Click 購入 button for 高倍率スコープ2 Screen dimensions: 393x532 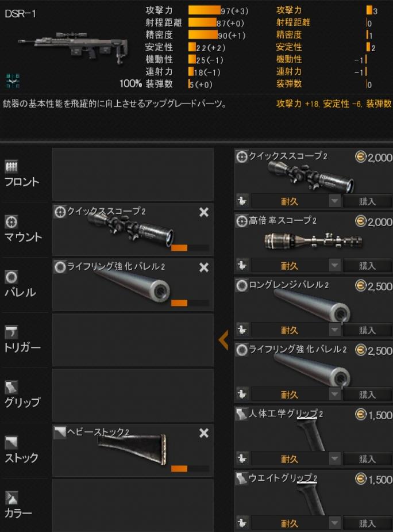(x=367, y=266)
